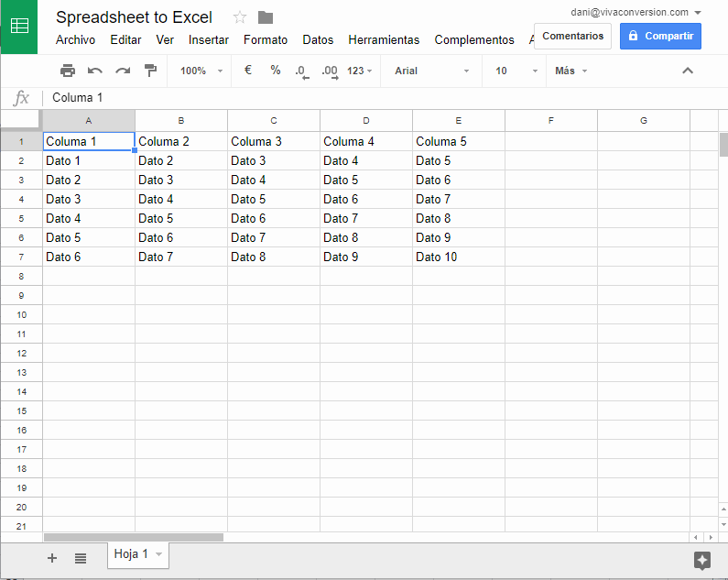Increase decimal places
This screenshot has width=728, height=580.
click(x=330, y=71)
